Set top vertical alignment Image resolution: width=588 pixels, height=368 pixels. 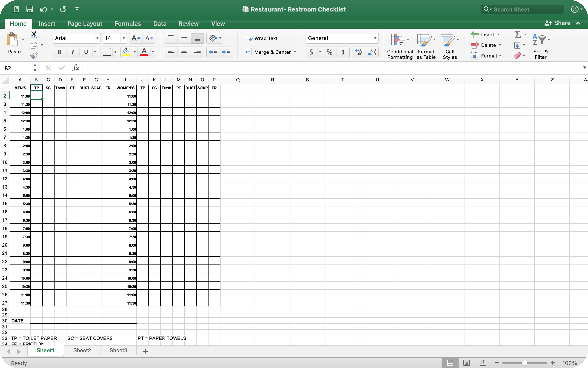point(171,38)
